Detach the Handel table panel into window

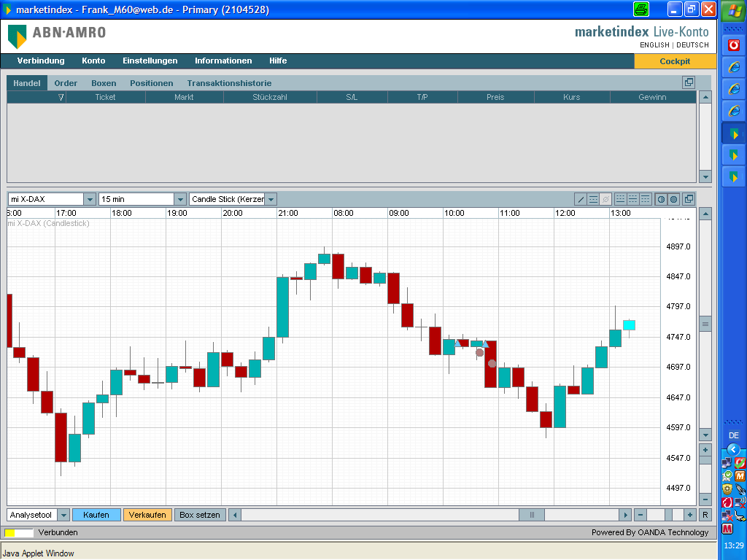coord(688,82)
